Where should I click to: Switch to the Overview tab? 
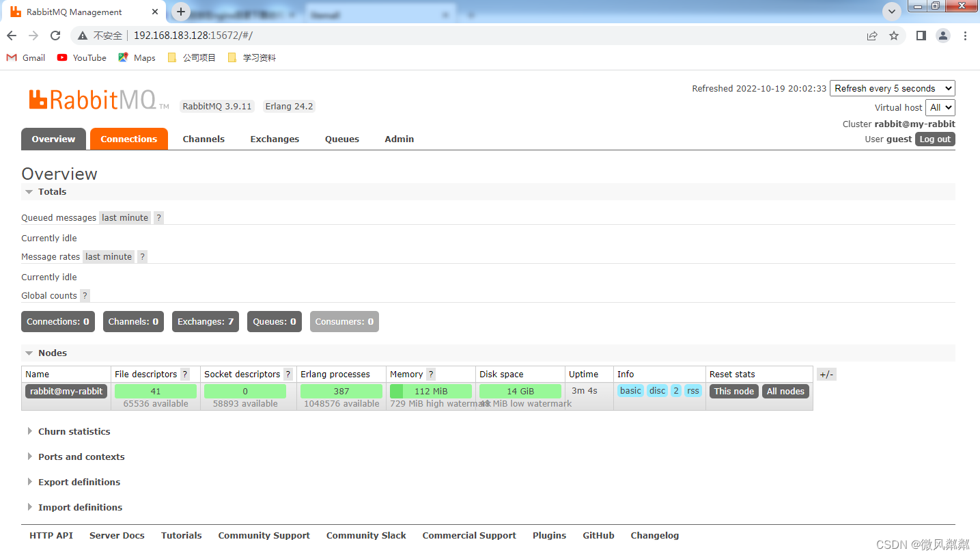pos(53,139)
